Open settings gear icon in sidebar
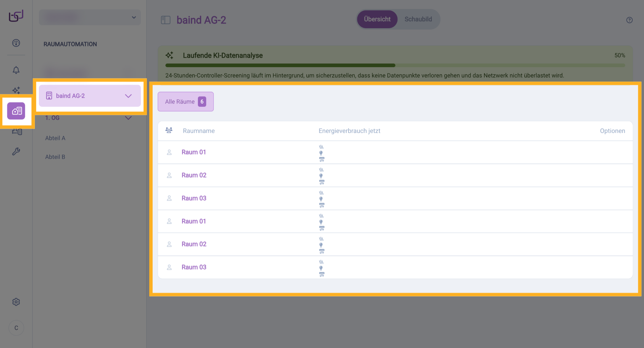644x348 pixels. [x=16, y=302]
